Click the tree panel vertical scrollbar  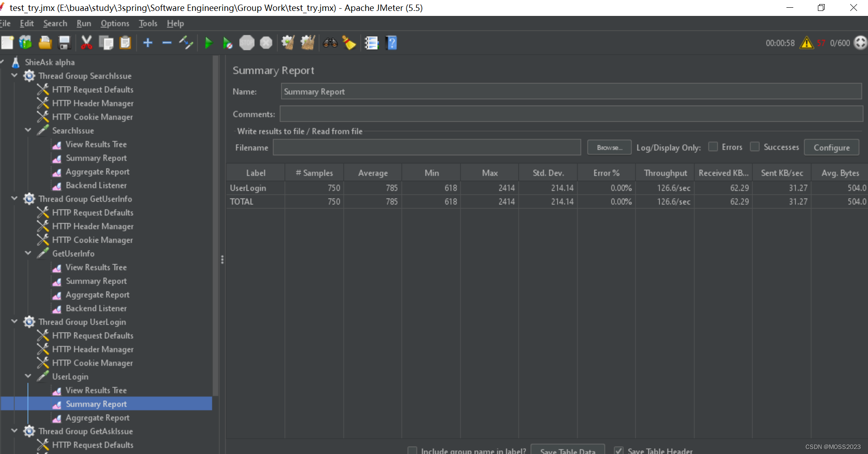[216, 226]
